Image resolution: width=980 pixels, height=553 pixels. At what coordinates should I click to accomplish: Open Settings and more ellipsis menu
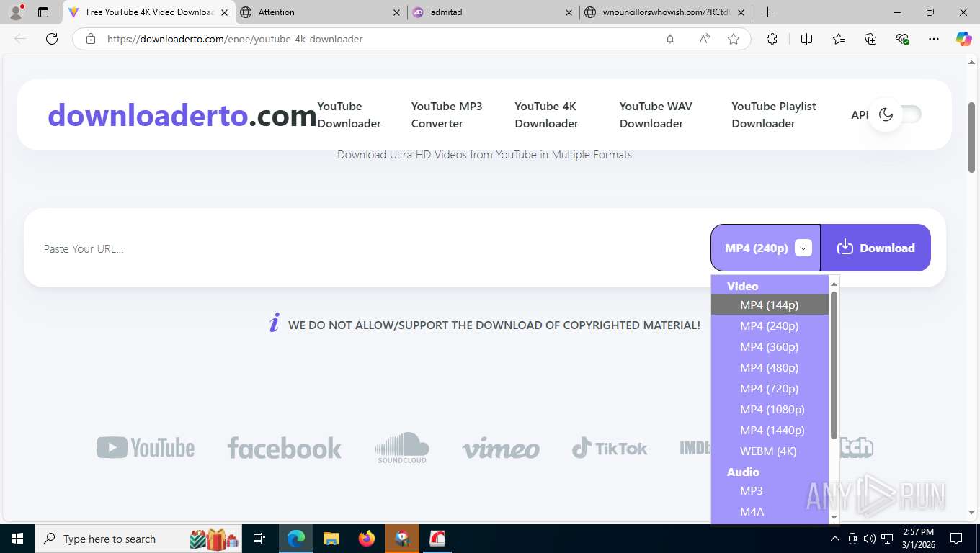pos(934,39)
